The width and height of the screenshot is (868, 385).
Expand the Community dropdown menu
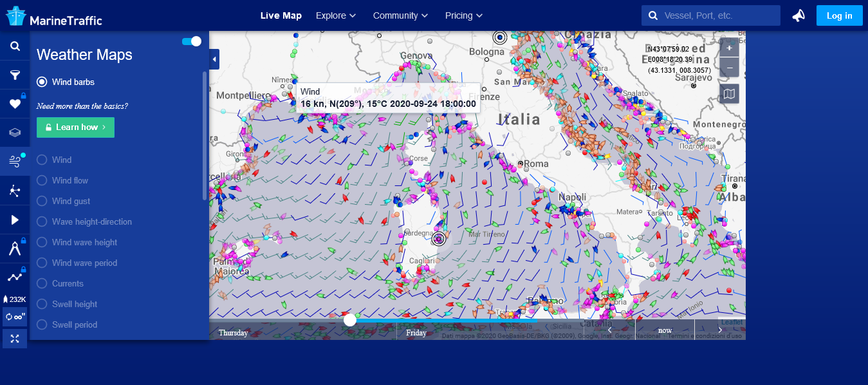tap(400, 15)
